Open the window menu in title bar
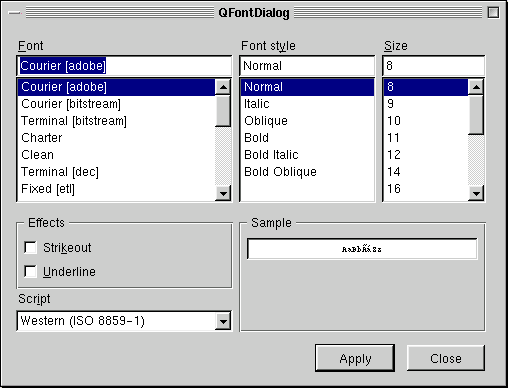This screenshot has width=508, height=388. pos(15,13)
